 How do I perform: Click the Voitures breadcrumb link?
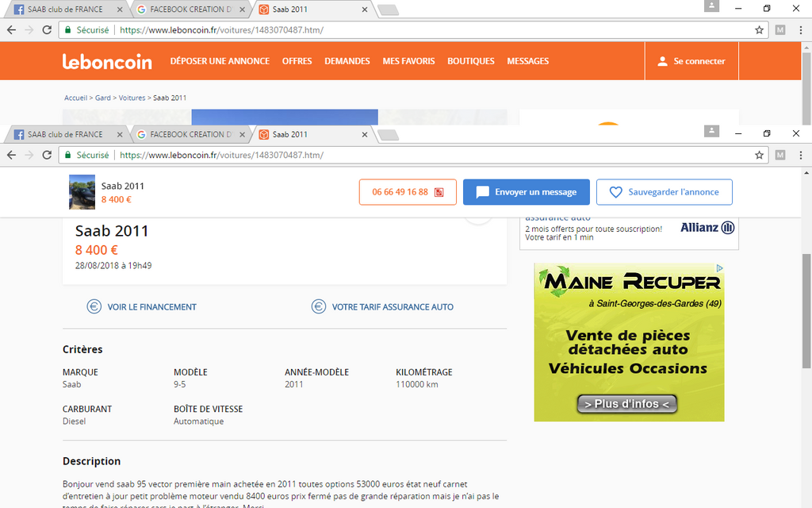coord(132,98)
